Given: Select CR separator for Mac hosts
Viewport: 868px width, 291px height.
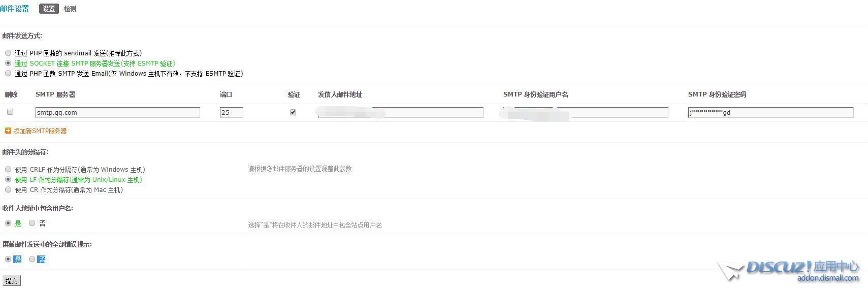Looking at the screenshot, I should [x=8, y=189].
